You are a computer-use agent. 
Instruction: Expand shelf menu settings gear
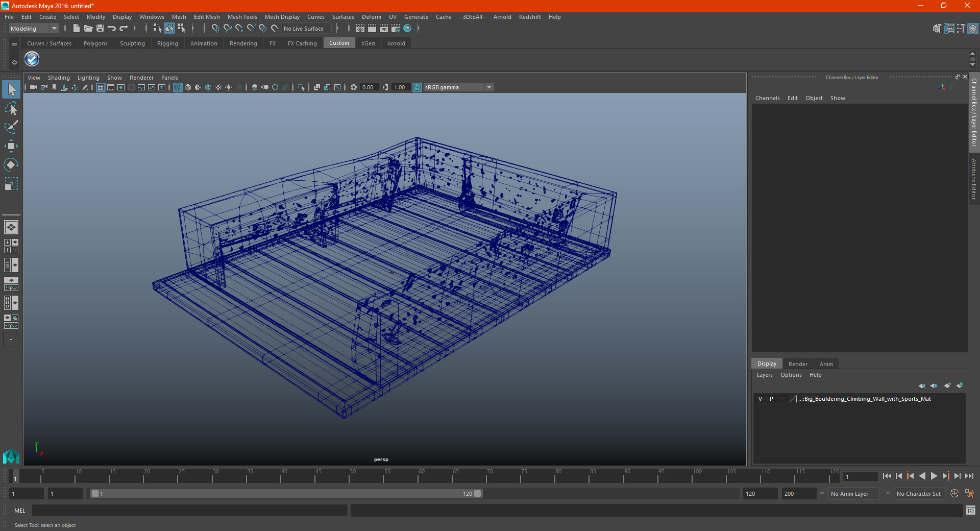14,62
